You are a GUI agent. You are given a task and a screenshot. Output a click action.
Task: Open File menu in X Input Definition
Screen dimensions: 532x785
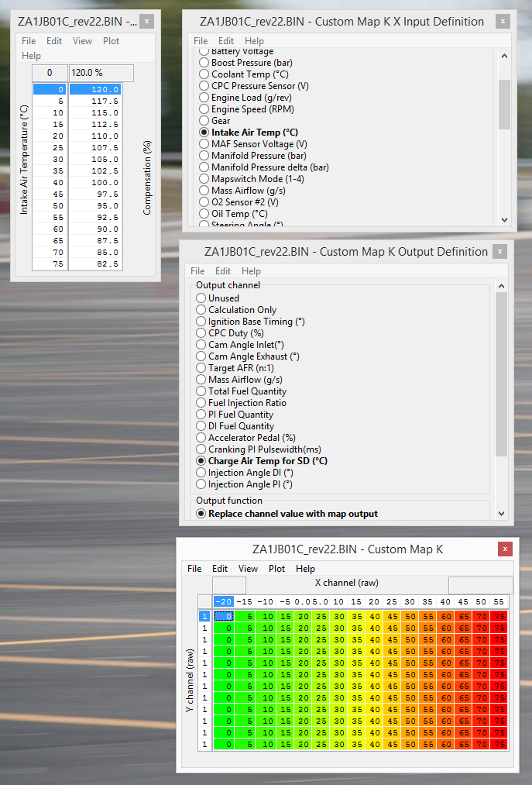coord(201,41)
